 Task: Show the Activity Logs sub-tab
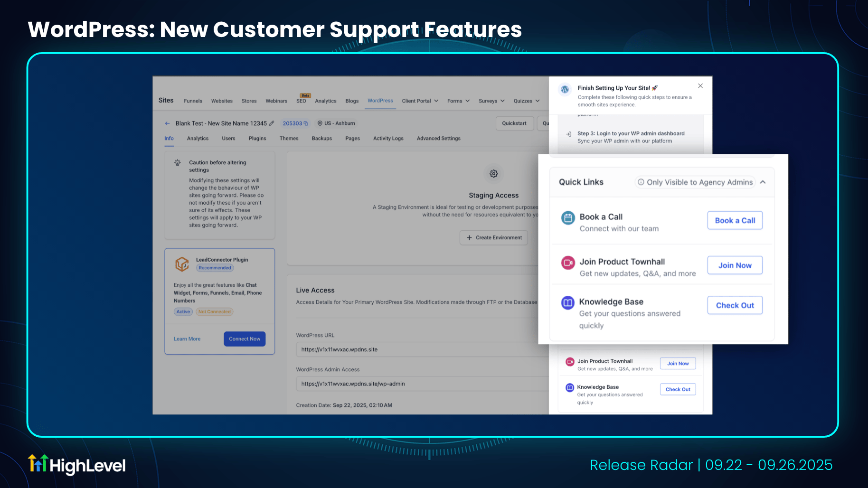click(x=388, y=139)
